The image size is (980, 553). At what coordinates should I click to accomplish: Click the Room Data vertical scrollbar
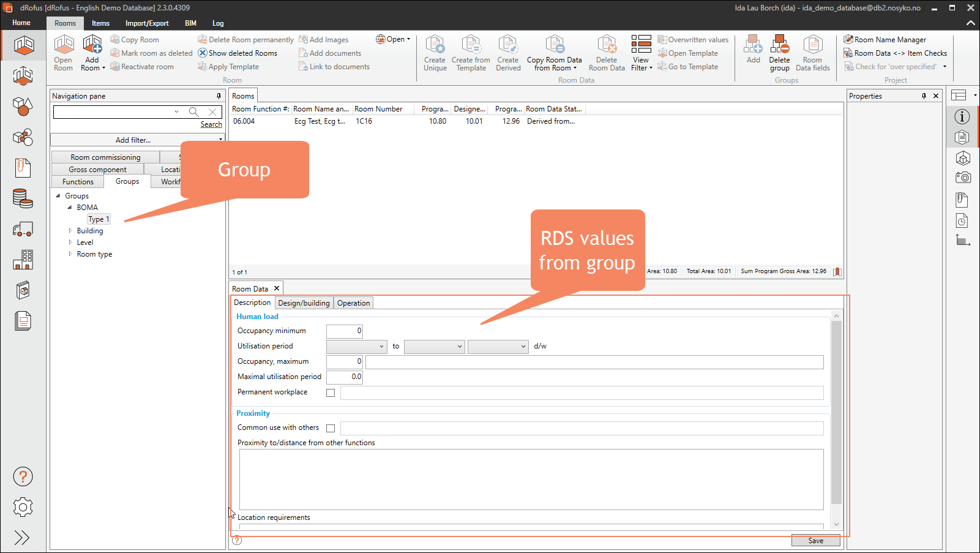click(836, 412)
